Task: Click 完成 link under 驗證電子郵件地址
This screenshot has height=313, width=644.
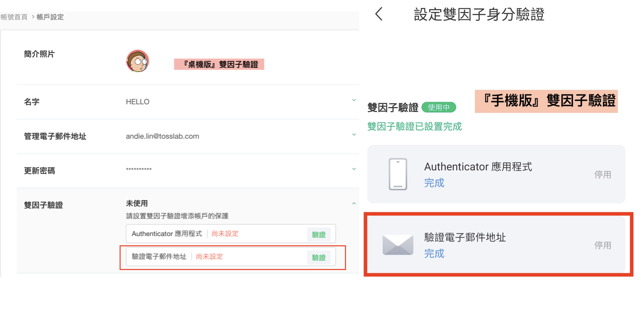Action: (434, 254)
